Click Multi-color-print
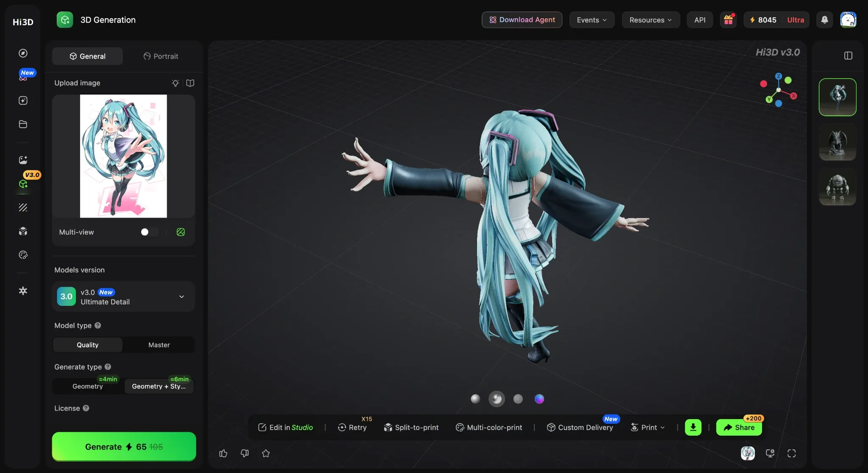The image size is (868, 473). pyautogui.click(x=489, y=427)
